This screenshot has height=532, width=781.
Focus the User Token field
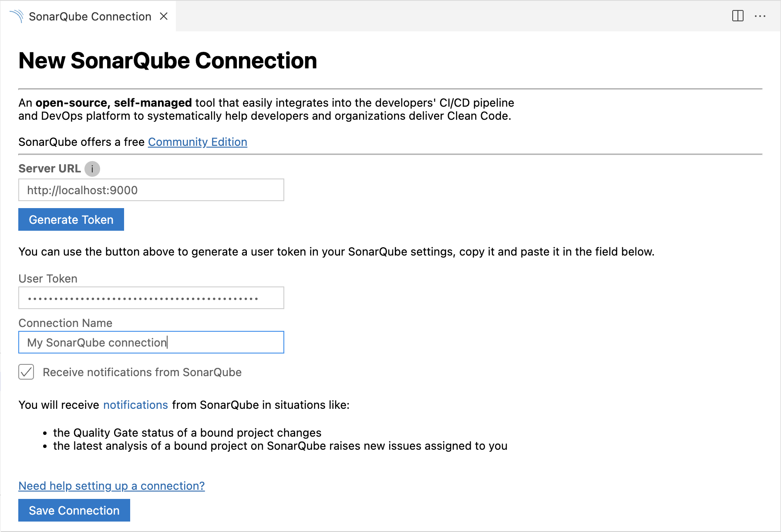tap(151, 298)
